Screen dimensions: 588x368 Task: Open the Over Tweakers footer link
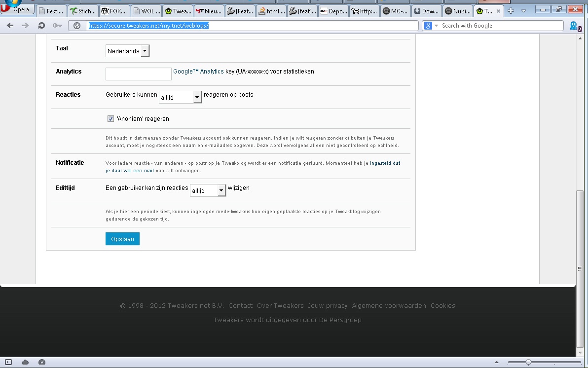[x=280, y=306]
